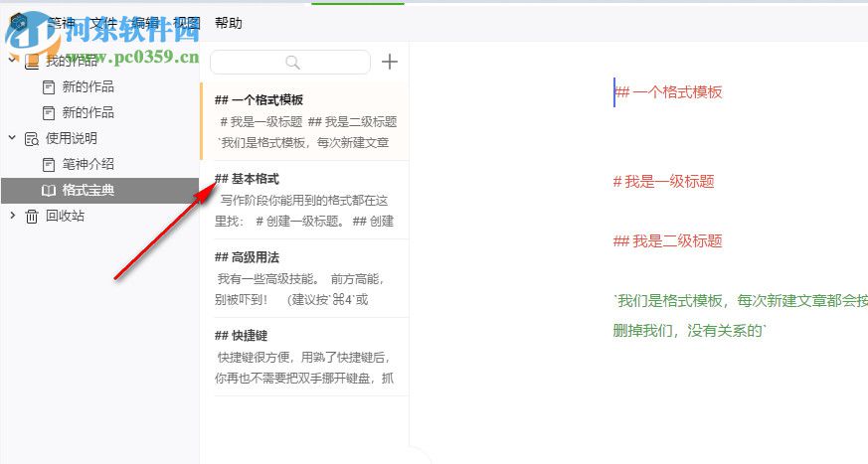Screen dimensions: 868x464
Task: Click editor line # 我是一级标题
Action: pos(664,182)
